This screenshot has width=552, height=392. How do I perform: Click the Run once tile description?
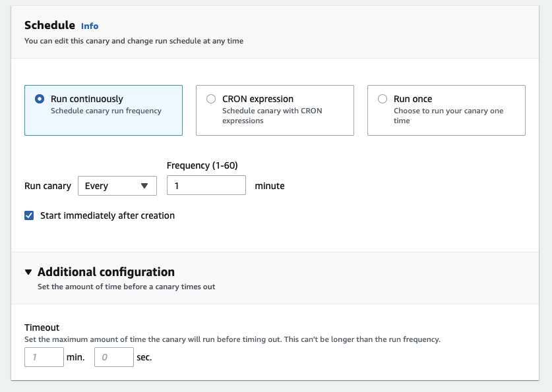tap(448, 116)
